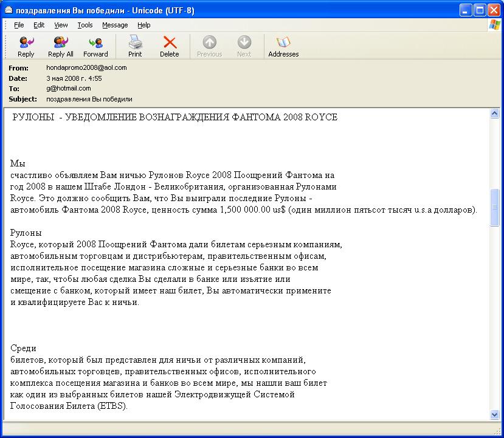
Task: Open the Help menu
Action: (x=143, y=25)
